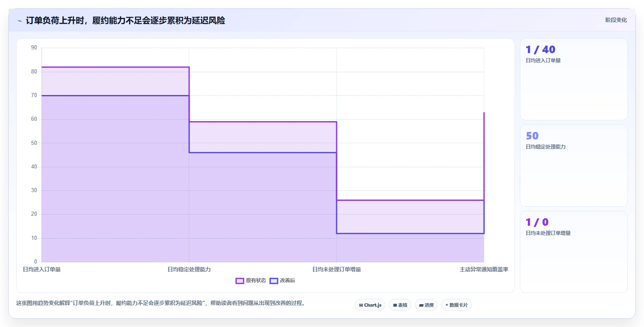Open the 1 / 0 日均未处理订单增量 card
The image size is (644, 327).
(x=574, y=252)
